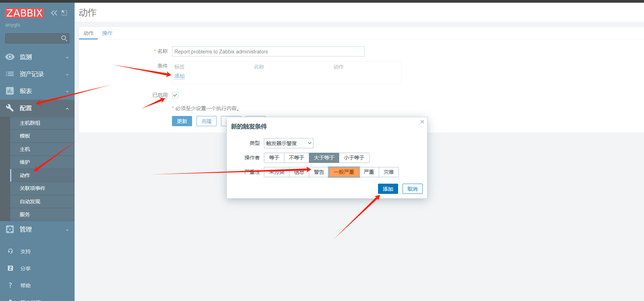Click the 管理 gear icon
The width and height of the screenshot is (644, 301).
10,229
